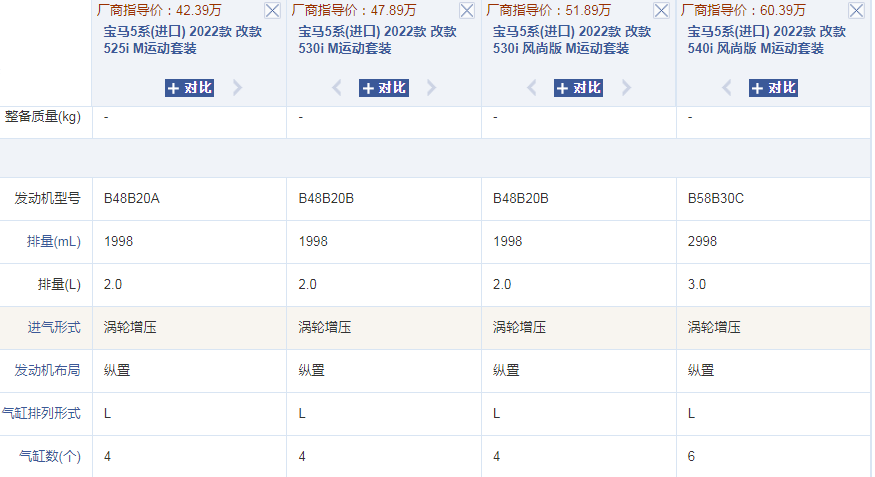Move the 525i column right with arrow
The image size is (875, 477).
237,88
